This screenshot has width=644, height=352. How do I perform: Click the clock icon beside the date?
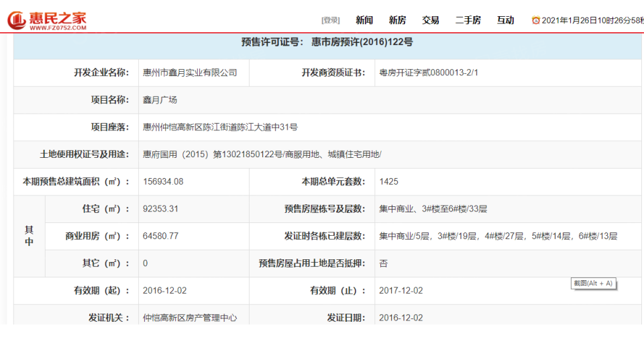pos(535,20)
